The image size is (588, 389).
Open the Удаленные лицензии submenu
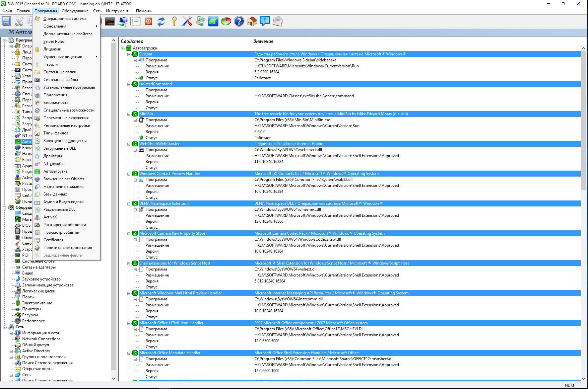click(66, 57)
